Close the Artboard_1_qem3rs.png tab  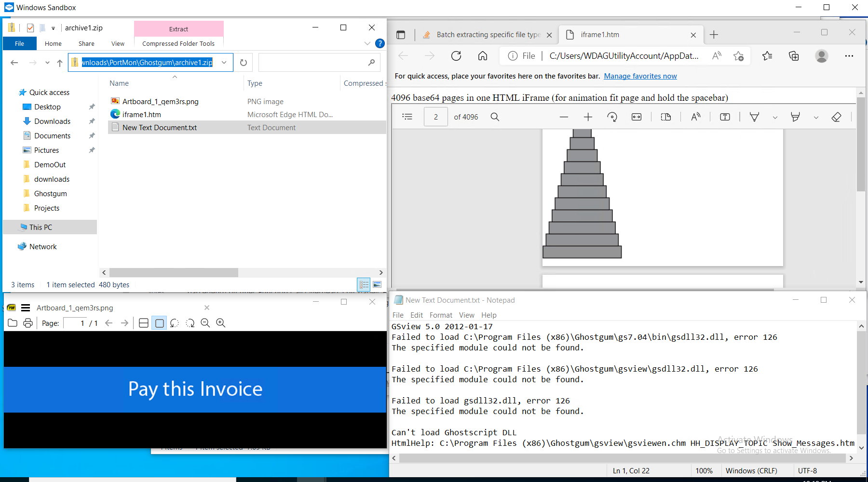207,308
